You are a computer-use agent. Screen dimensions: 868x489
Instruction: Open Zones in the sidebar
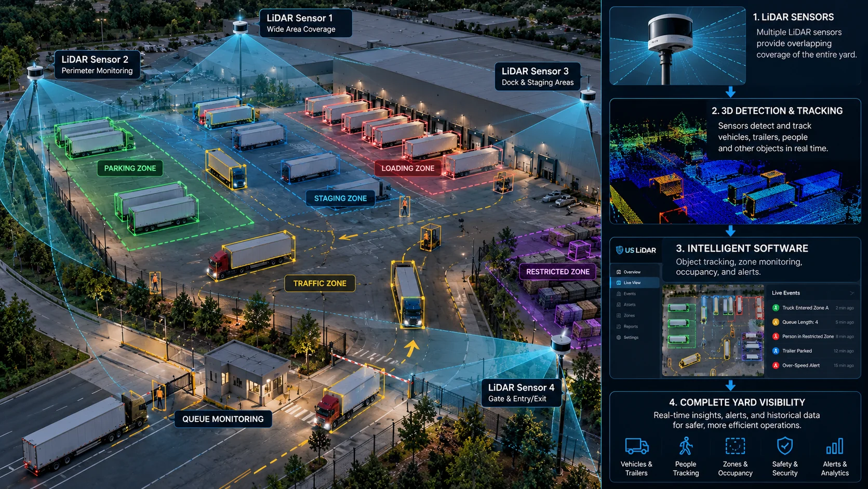[x=635, y=315]
